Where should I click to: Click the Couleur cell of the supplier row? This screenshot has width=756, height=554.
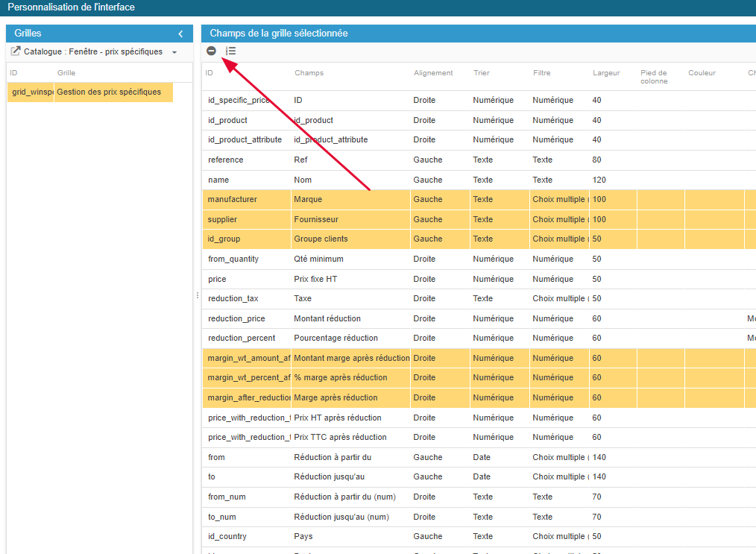pyautogui.click(x=714, y=220)
